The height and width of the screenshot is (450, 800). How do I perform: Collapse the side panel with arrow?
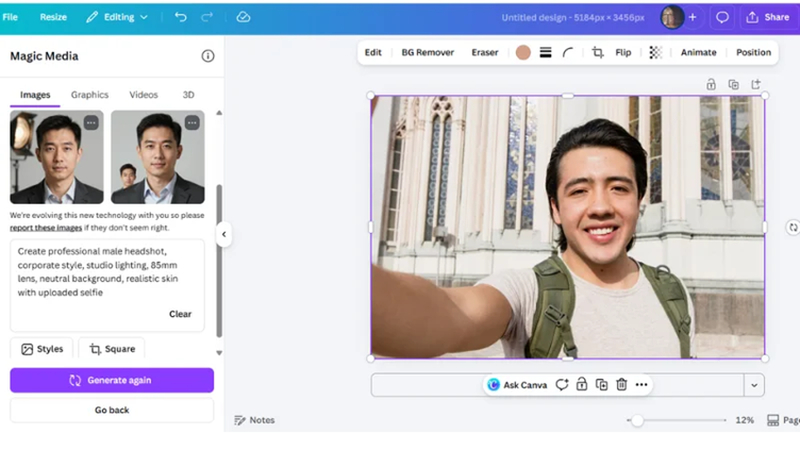click(223, 234)
